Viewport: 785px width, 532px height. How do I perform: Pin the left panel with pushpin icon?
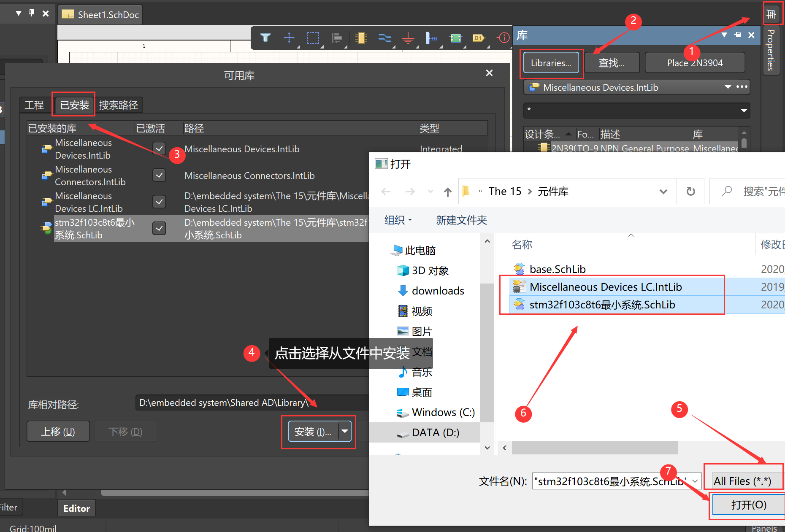pyautogui.click(x=32, y=13)
